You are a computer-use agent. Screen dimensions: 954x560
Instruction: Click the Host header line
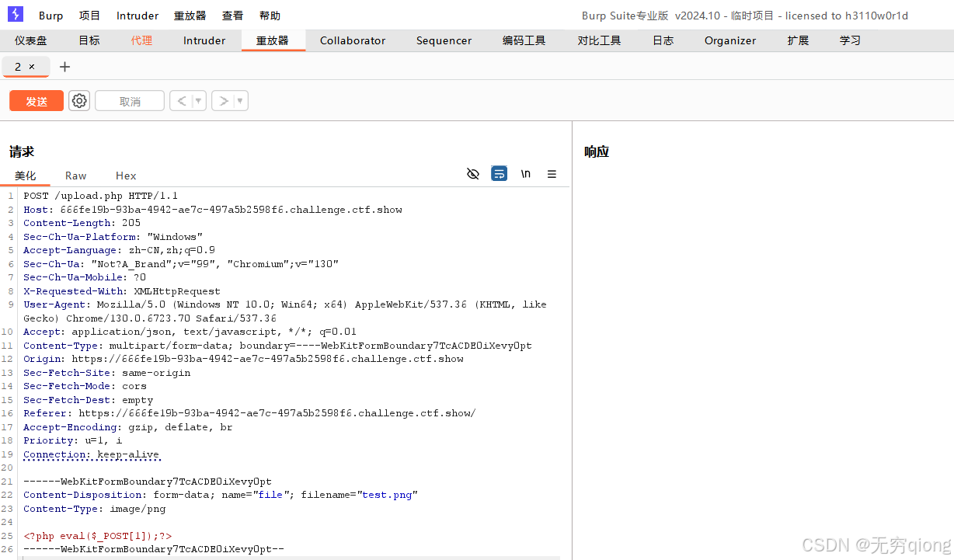click(x=213, y=210)
